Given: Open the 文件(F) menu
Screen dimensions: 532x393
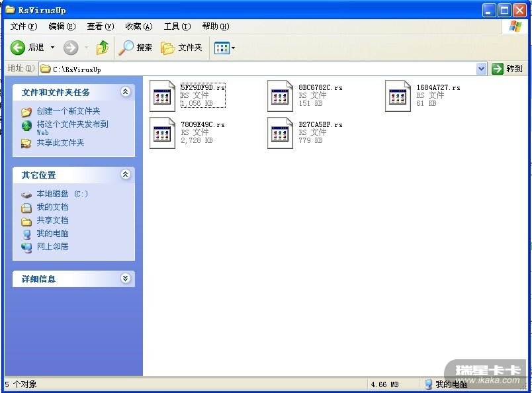Looking at the screenshot, I should (23, 26).
